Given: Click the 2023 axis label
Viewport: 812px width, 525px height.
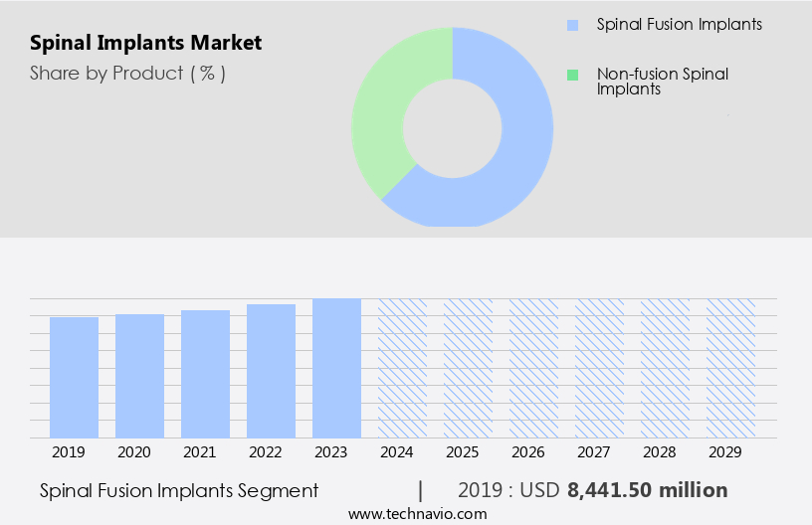Looking at the screenshot, I should coord(331,452).
